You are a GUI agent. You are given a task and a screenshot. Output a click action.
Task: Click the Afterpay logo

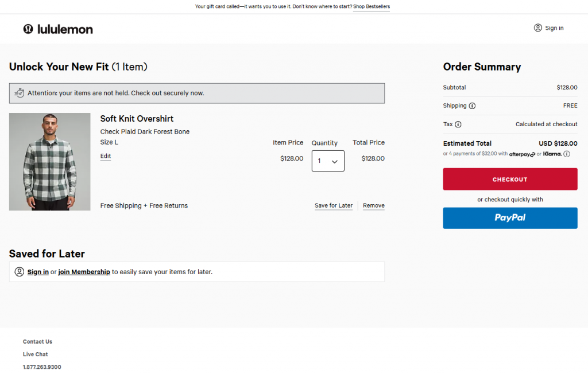pyautogui.click(x=522, y=154)
